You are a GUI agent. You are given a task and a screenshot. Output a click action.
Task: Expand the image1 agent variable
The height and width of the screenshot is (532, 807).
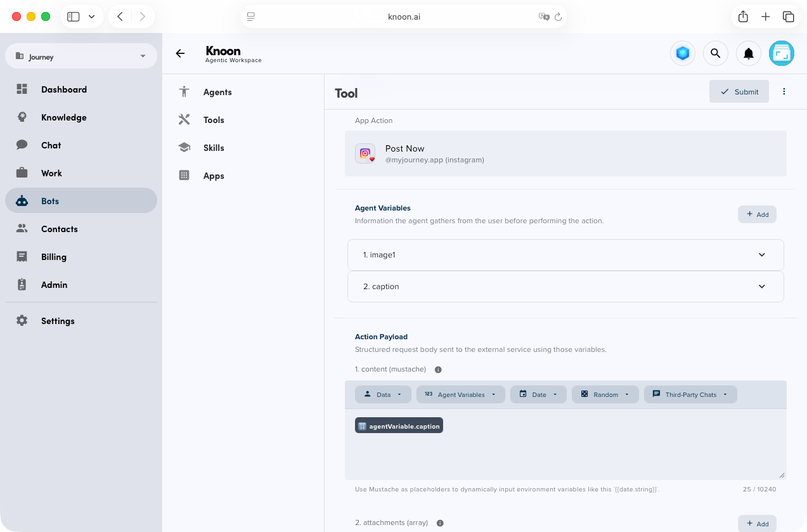coord(761,254)
